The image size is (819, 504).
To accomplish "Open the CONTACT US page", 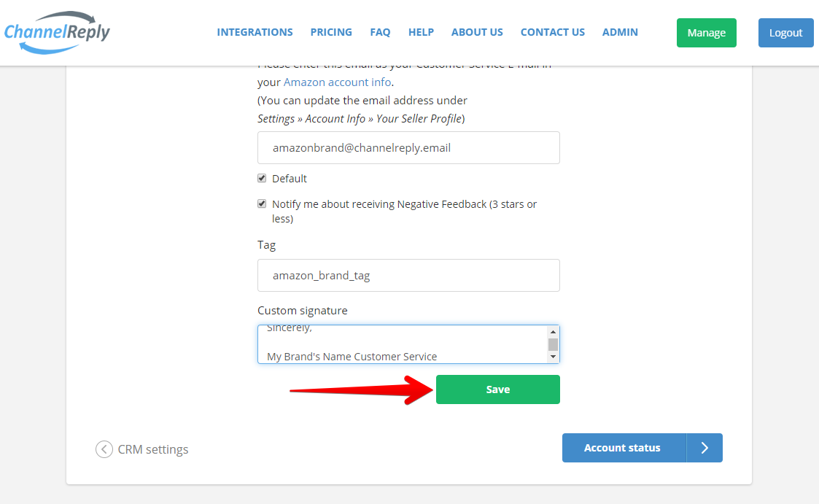I will click(x=553, y=32).
